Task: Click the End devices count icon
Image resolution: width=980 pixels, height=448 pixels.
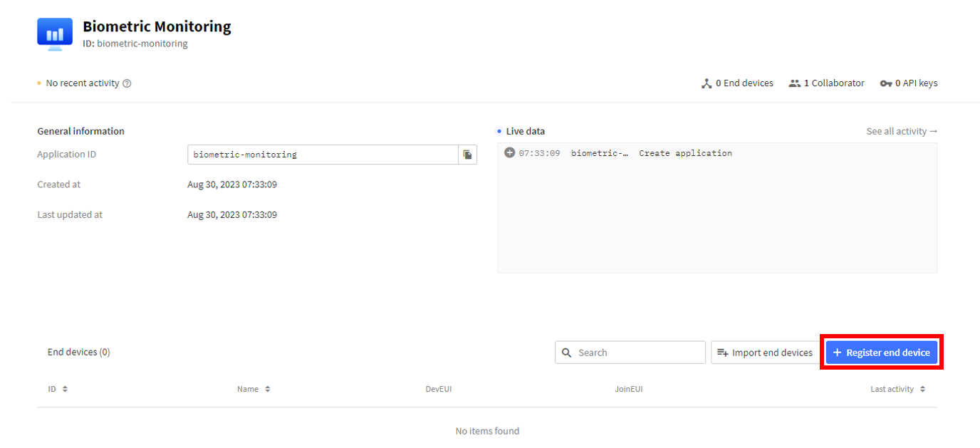Action: (707, 83)
